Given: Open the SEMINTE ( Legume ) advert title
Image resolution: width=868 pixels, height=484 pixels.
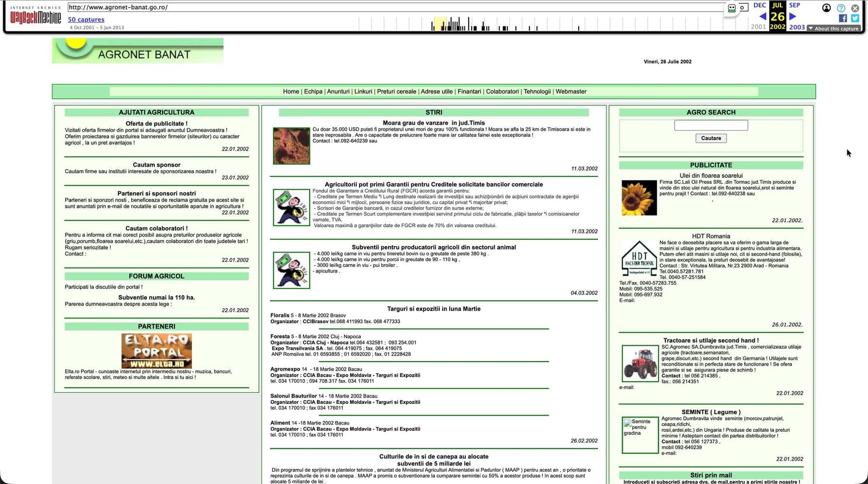Looking at the screenshot, I should [x=711, y=412].
